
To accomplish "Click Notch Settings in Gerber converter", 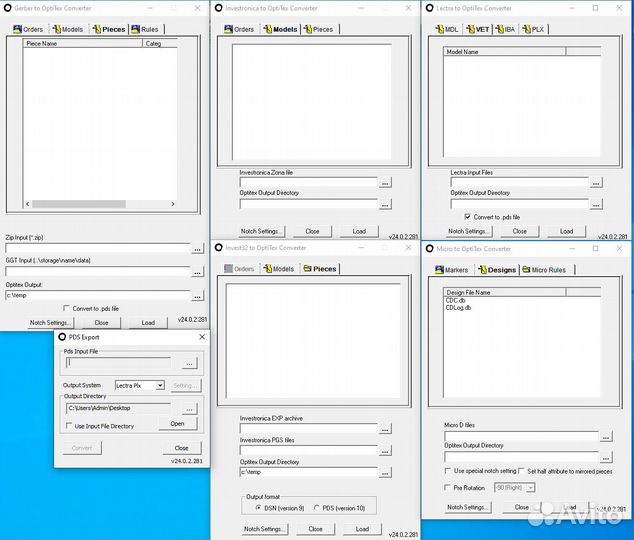I will [50, 323].
